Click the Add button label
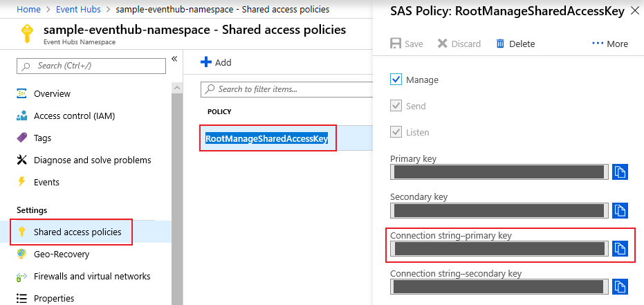 pyautogui.click(x=223, y=62)
